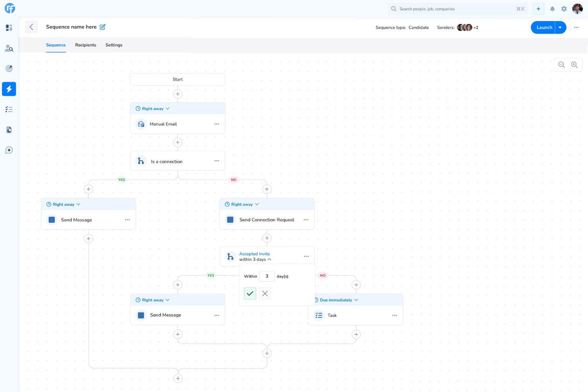Add a step on the lower NO branch

(x=356, y=285)
